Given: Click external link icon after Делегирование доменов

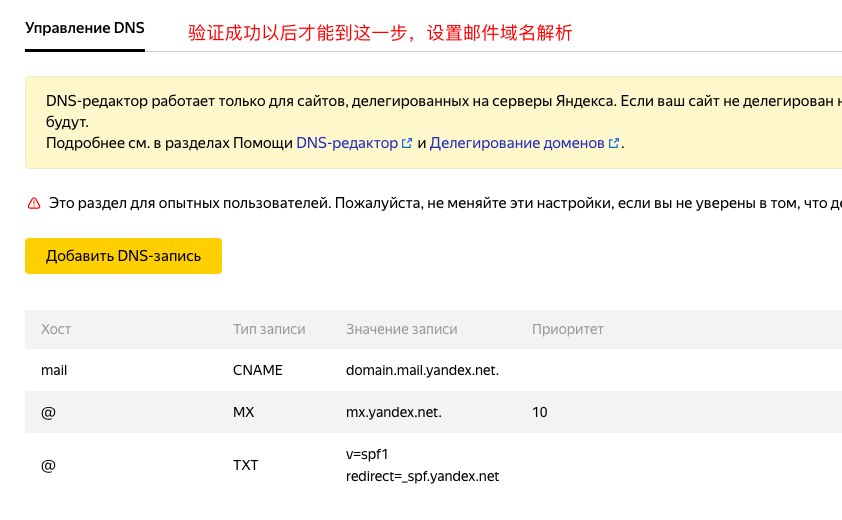Looking at the screenshot, I should [x=613, y=143].
